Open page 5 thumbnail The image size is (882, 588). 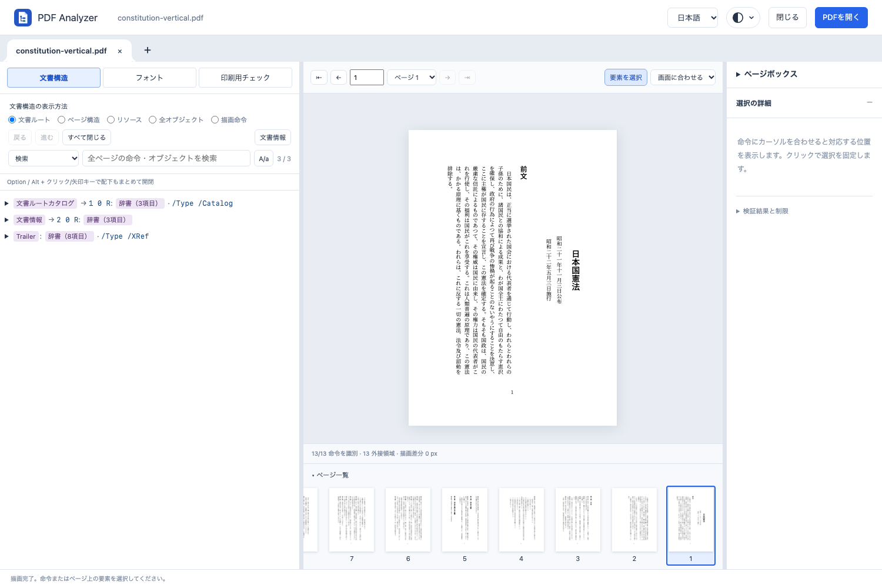465,520
